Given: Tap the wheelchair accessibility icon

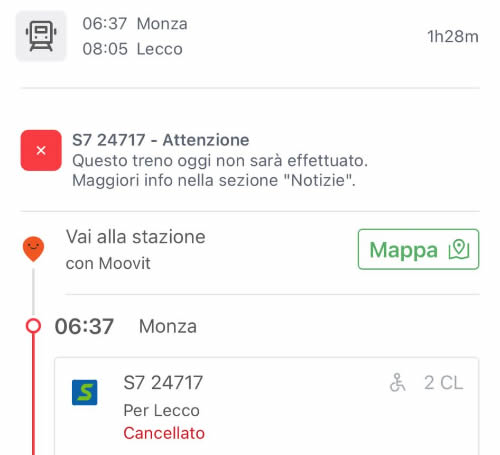Looking at the screenshot, I should pyautogui.click(x=397, y=382).
